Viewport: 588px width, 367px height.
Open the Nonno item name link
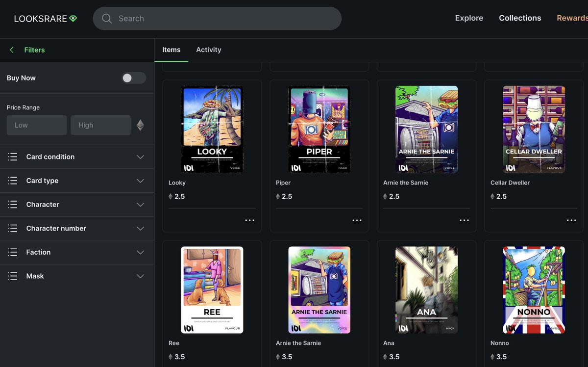tap(500, 343)
